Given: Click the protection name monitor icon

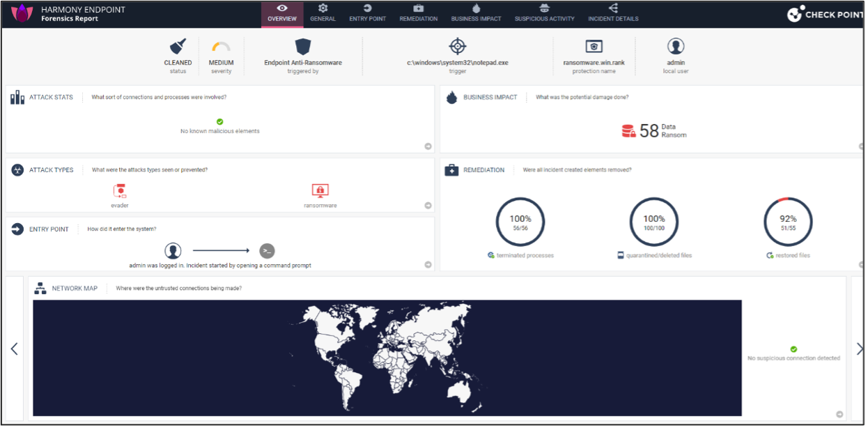Looking at the screenshot, I should coord(594,47).
